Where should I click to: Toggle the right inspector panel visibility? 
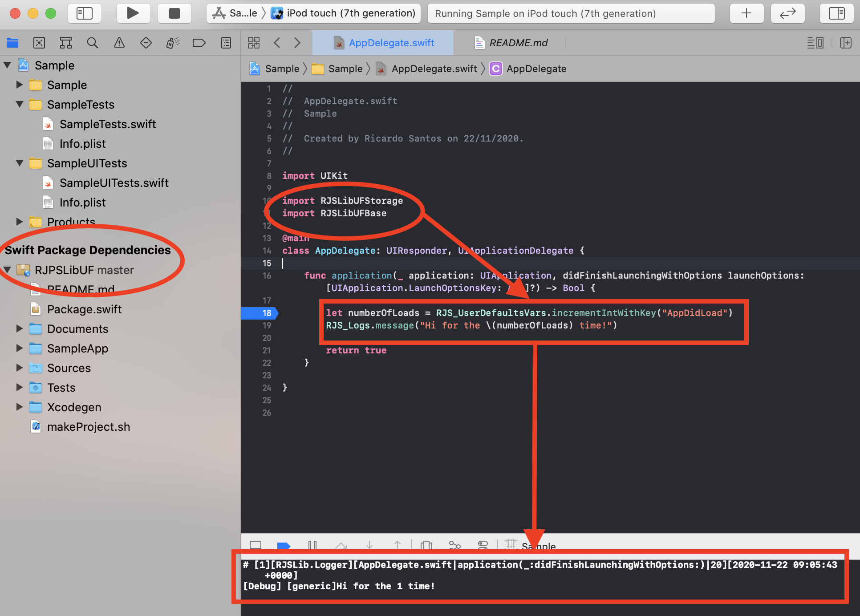pos(836,13)
